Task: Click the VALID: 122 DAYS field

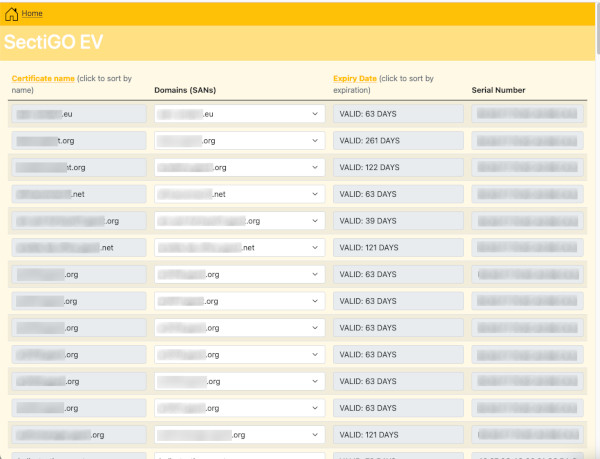Action: click(x=398, y=168)
